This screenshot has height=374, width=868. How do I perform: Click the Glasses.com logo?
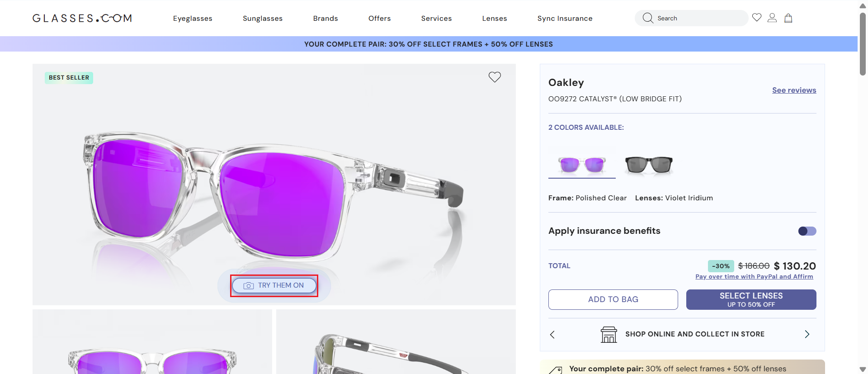pyautogui.click(x=82, y=18)
